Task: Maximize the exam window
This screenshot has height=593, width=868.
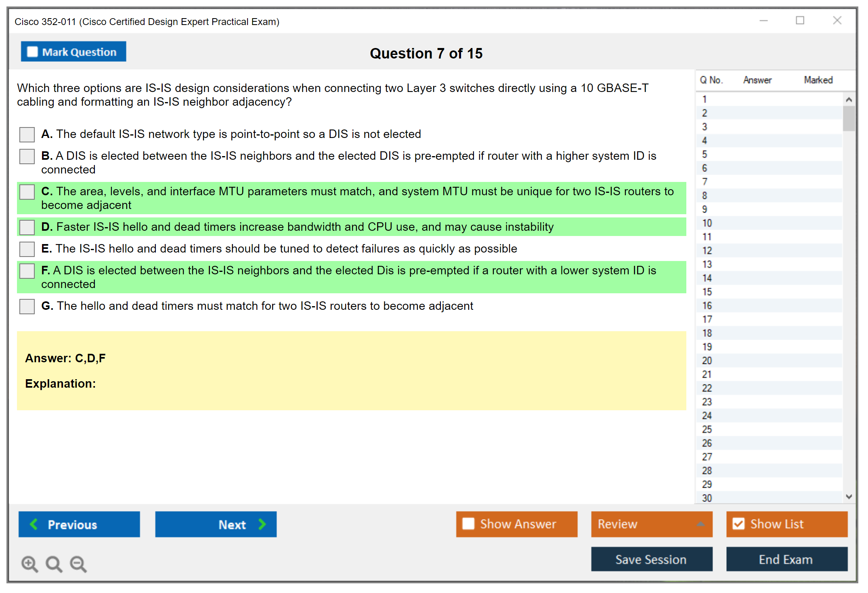Action: pyautogui.click(x=800, y=21)
